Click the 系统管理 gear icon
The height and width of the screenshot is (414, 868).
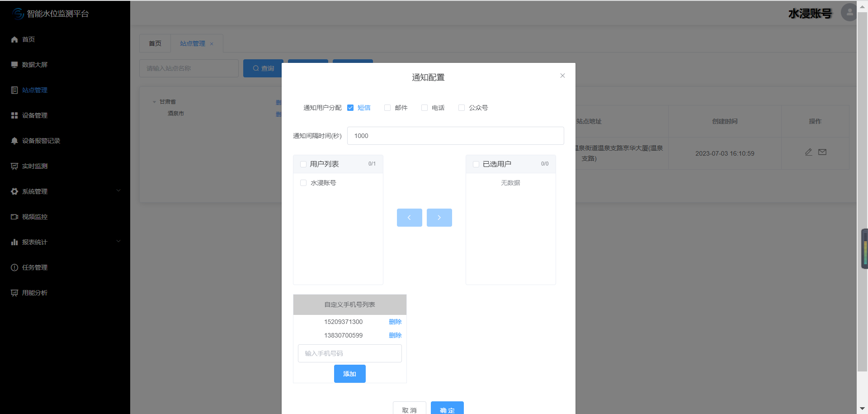pos(14,191)
